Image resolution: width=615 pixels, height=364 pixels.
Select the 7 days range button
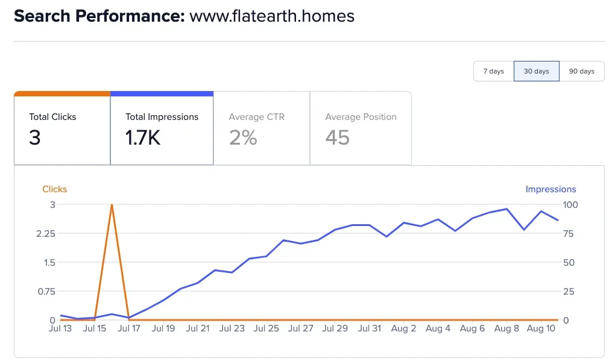[x=493, y=71]
